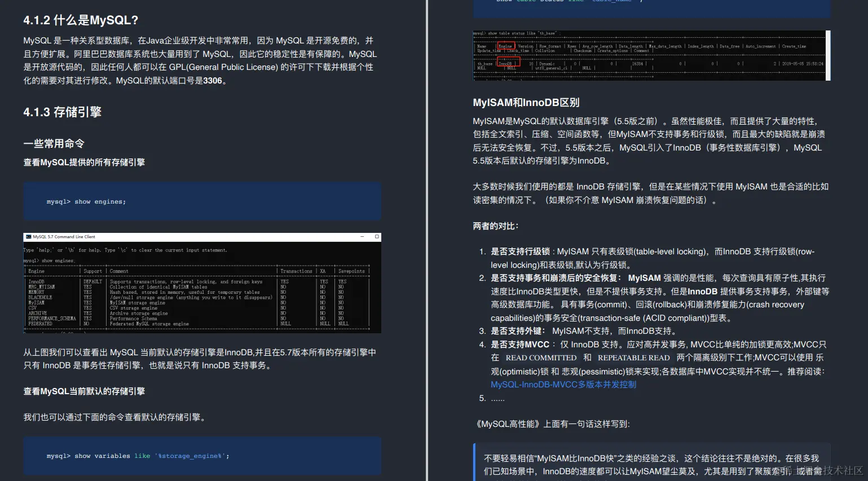Click the heading MyISAM和InnoDB区别

pos(526,103)
